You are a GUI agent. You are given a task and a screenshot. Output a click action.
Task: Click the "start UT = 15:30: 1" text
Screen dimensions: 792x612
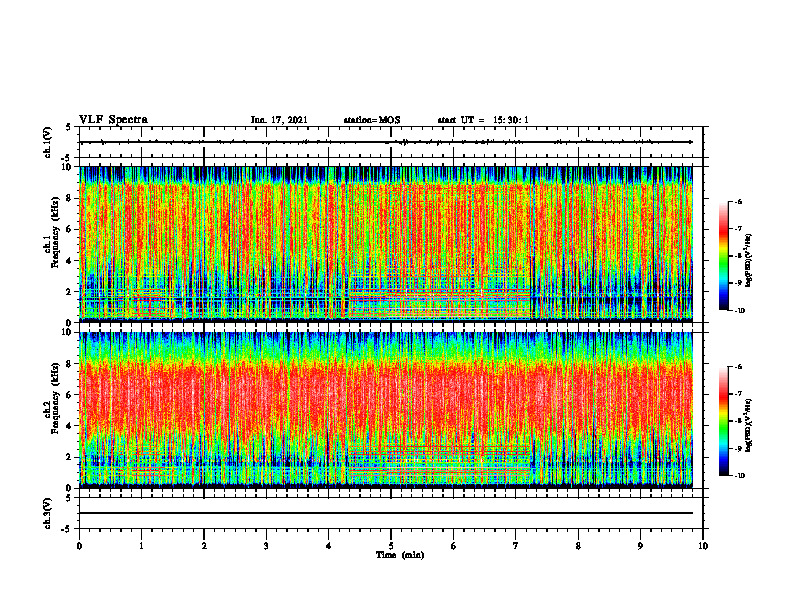pyautogui.click(x=483, y=120)
